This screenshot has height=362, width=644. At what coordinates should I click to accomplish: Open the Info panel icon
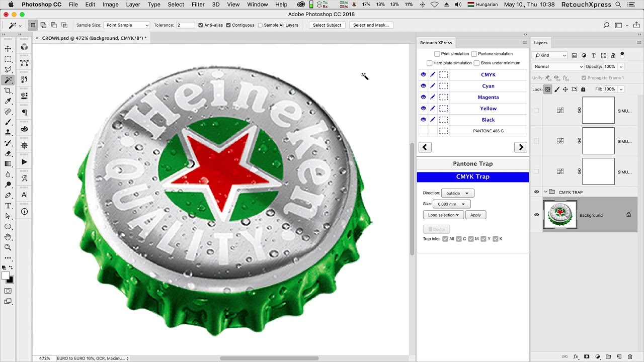click(24, 212)
